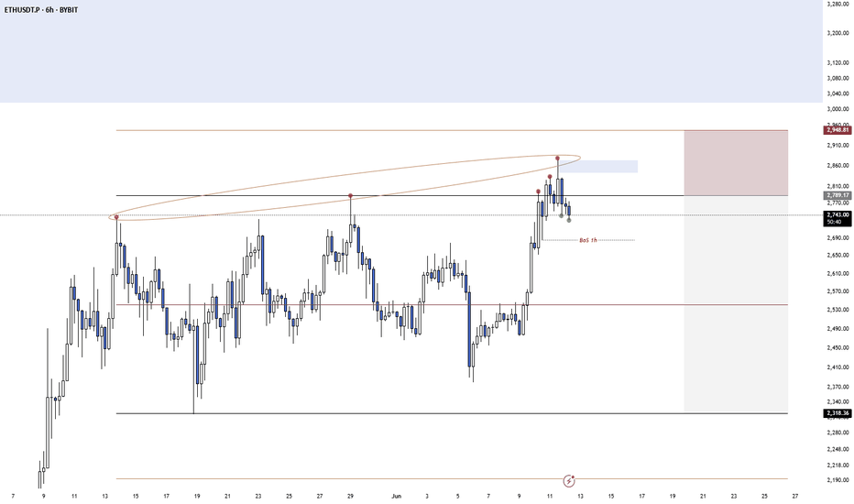The image size is (854, 504).
Task: Click the red swing-high marker on May 29
Action: (350, 195)
